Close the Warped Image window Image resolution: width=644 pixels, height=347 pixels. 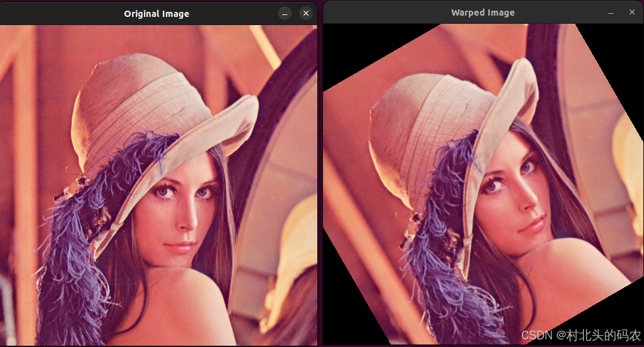pos(632,13)
